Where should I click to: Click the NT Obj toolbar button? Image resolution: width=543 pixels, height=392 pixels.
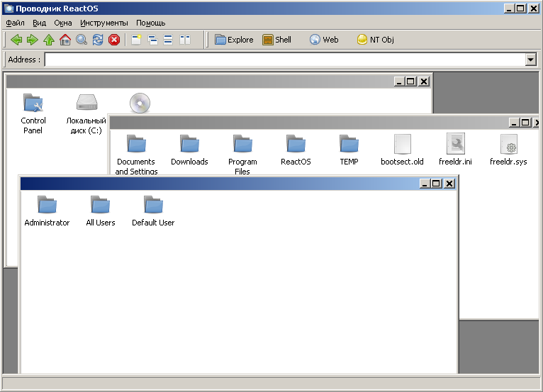point(376,40)
